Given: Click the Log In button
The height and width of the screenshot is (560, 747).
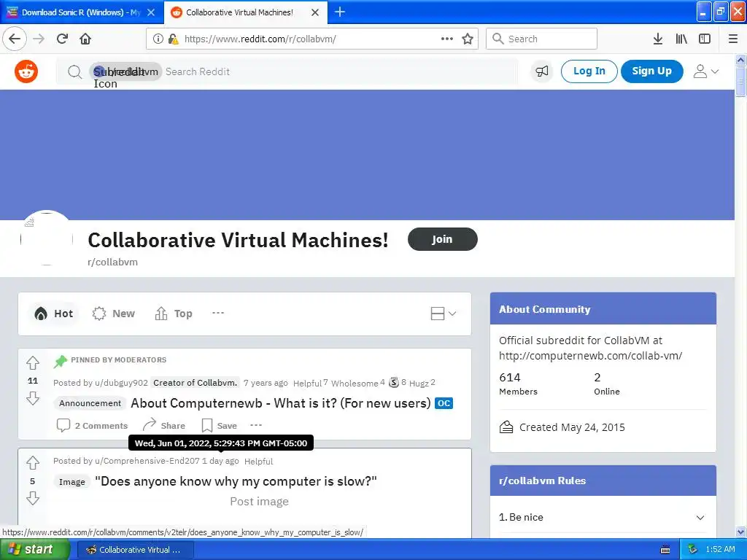Looking at the screenshot, I should [x=589, y=71].
